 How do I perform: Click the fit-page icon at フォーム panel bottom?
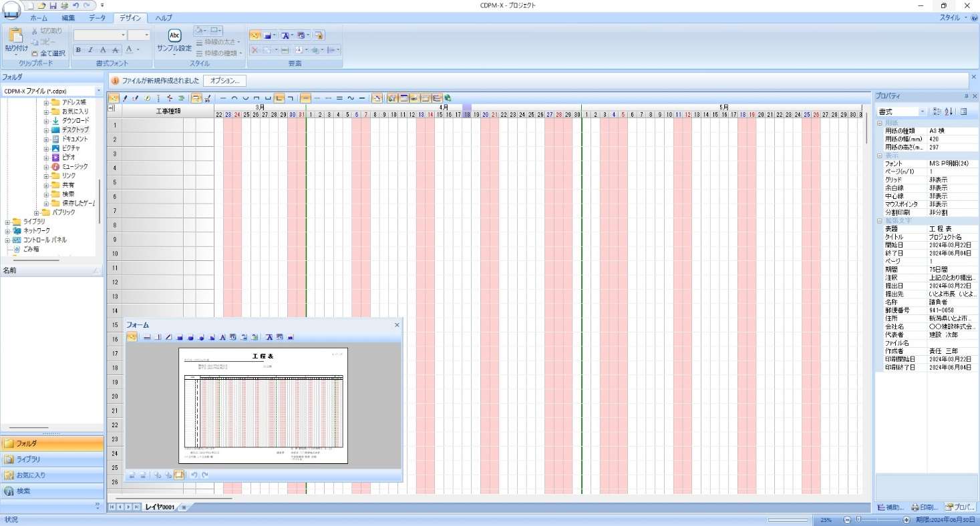point(179,475)
